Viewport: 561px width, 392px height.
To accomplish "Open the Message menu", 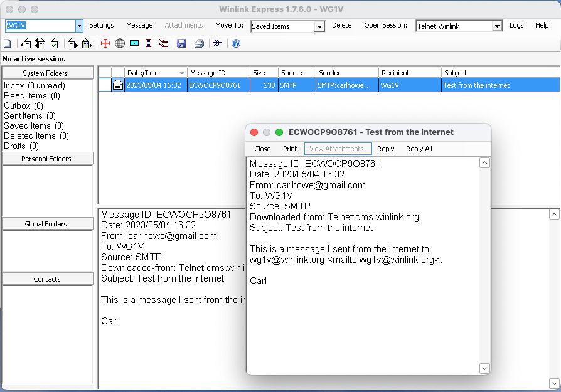I will point(139,25).
